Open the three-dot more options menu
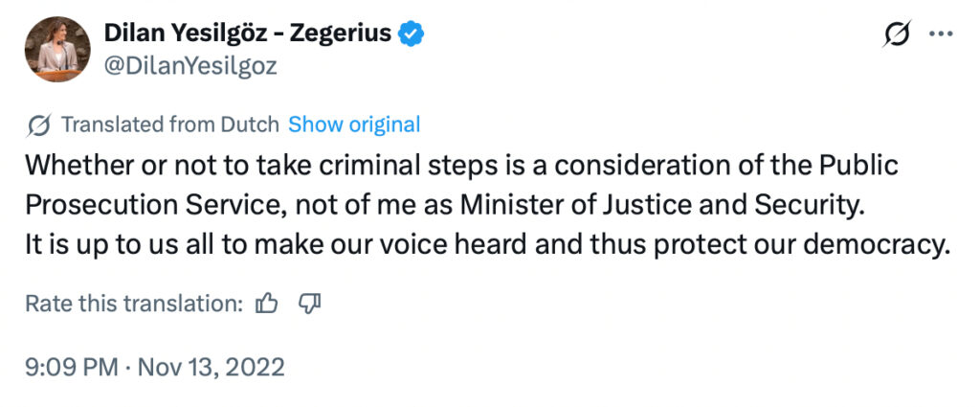980x407 pixels. (x=942, y=34)
